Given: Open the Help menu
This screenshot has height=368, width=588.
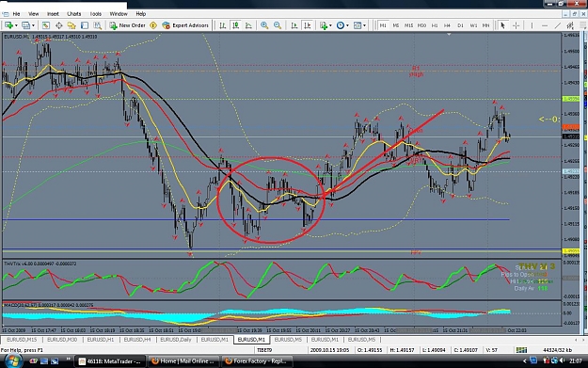Looking at the screenshot, I should pos(140,14).
